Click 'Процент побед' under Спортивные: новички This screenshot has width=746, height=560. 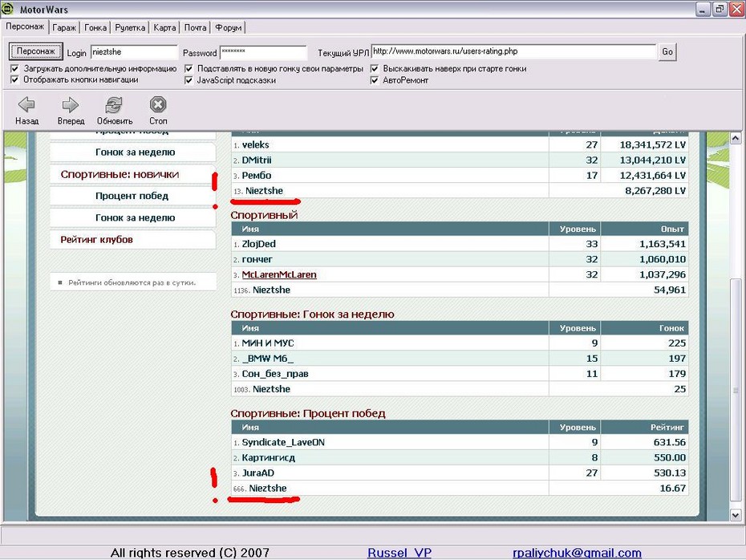(132, 196)
